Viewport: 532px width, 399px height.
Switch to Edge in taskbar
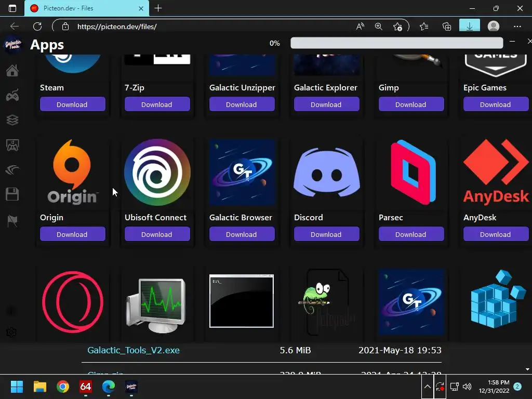coord(109,387)
